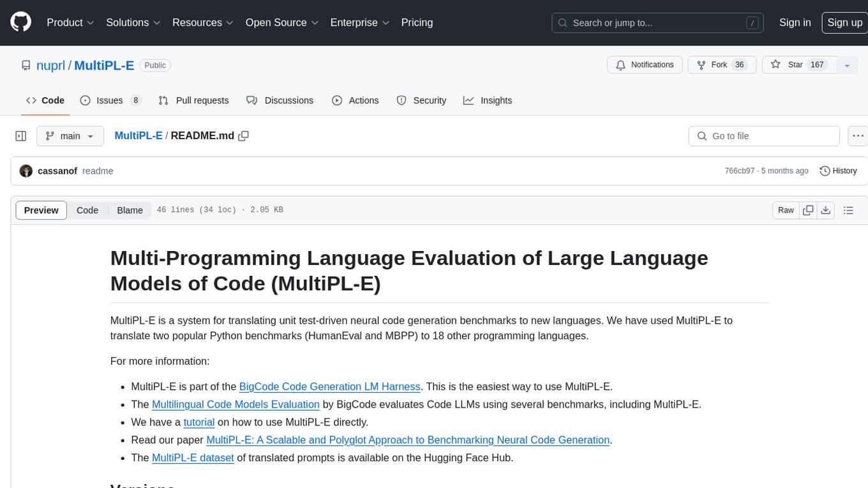This screenshot has width=868, height=488.
Task: Follow the Multilingual Code Models Evaluation link
Action: [236, 404]
